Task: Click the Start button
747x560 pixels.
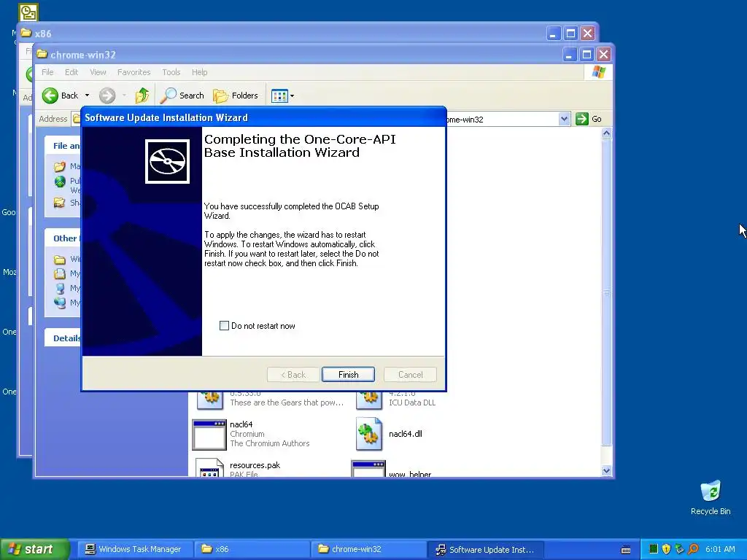Action: pos(34,550)
